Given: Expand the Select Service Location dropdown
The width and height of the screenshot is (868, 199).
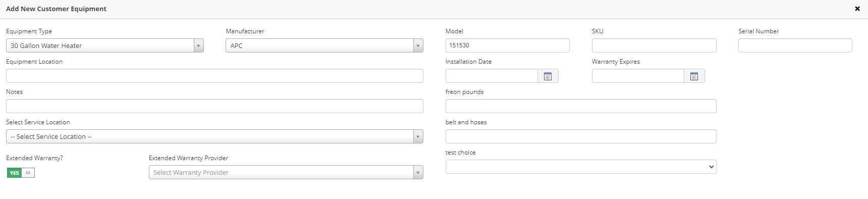Looking at the screenshot, I should tap(214, 136).
